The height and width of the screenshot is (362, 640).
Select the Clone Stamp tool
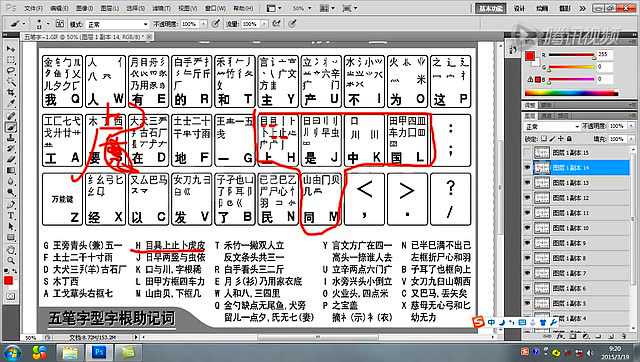pyautogui.click(x=11, y=138)
